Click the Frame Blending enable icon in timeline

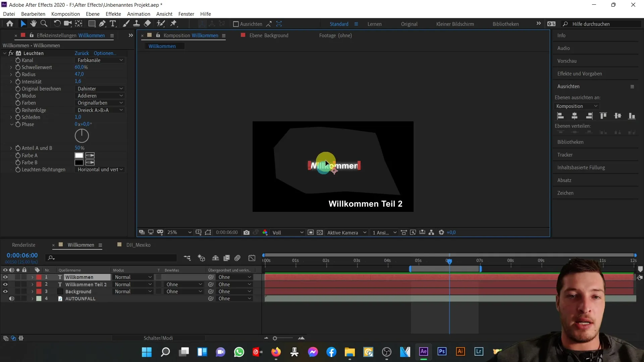click(x=227, y=258)
